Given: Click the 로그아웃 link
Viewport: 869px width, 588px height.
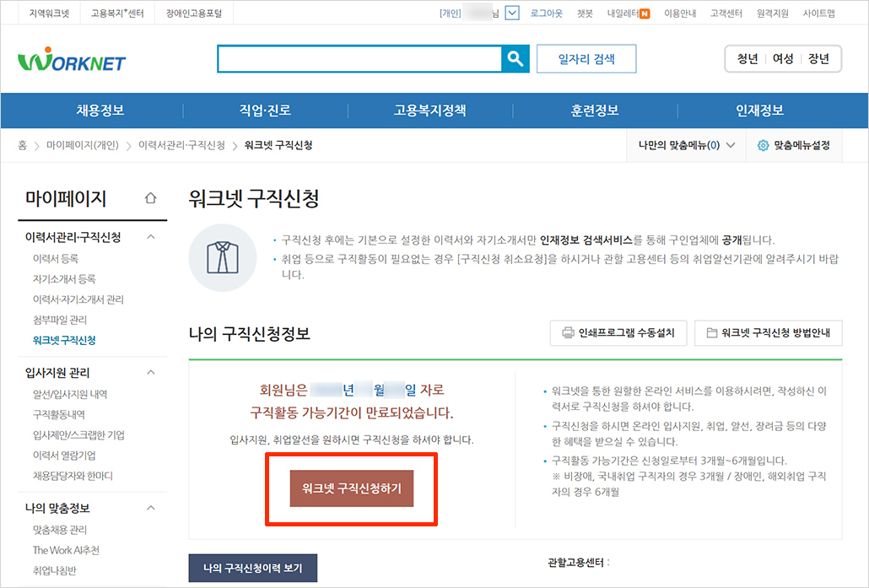Looking at the screenshot, I should [x=547, y=13].
